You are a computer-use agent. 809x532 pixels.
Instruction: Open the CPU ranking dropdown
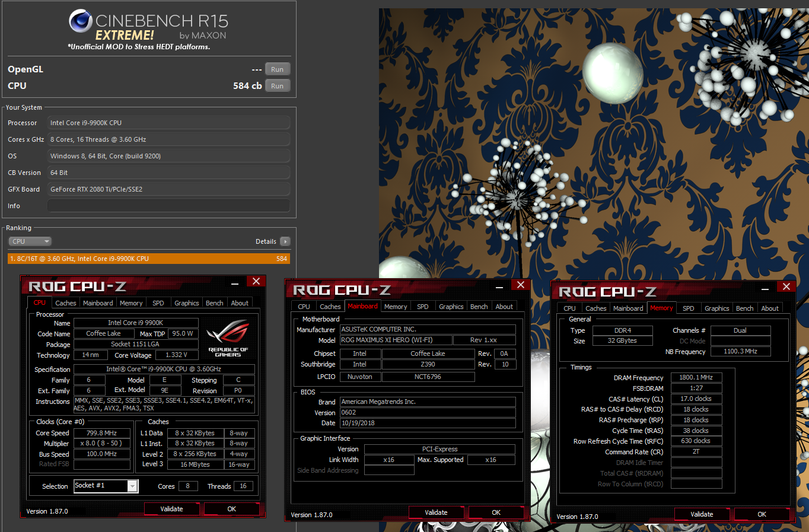point(30,241)
